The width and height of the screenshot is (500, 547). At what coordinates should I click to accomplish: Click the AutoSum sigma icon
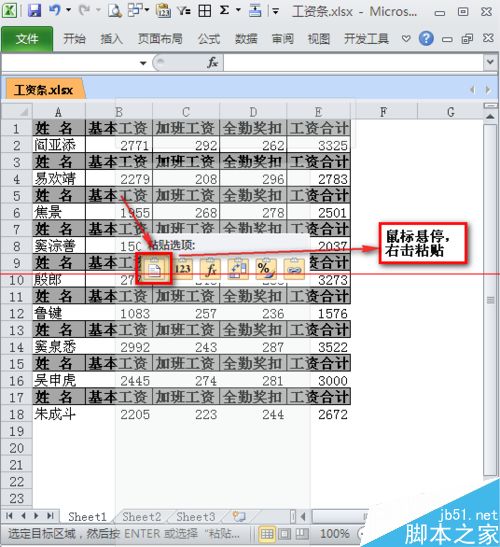tap(224, 10)
